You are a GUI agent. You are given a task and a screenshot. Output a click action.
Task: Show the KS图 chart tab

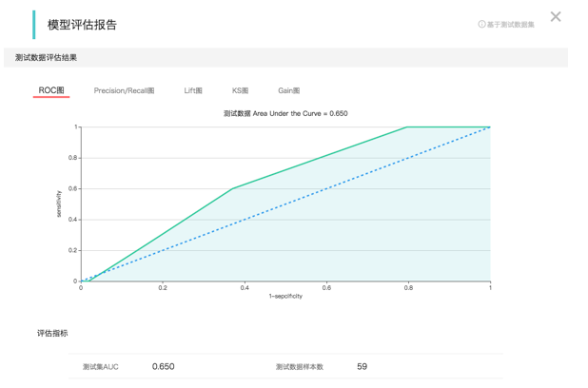pyautogui.click(x=240, y=91)
